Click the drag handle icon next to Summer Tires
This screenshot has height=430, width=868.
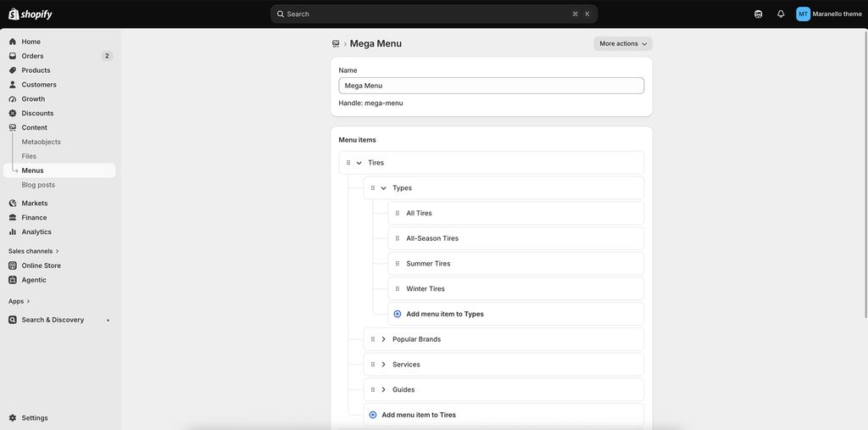(x=397, y=264)
